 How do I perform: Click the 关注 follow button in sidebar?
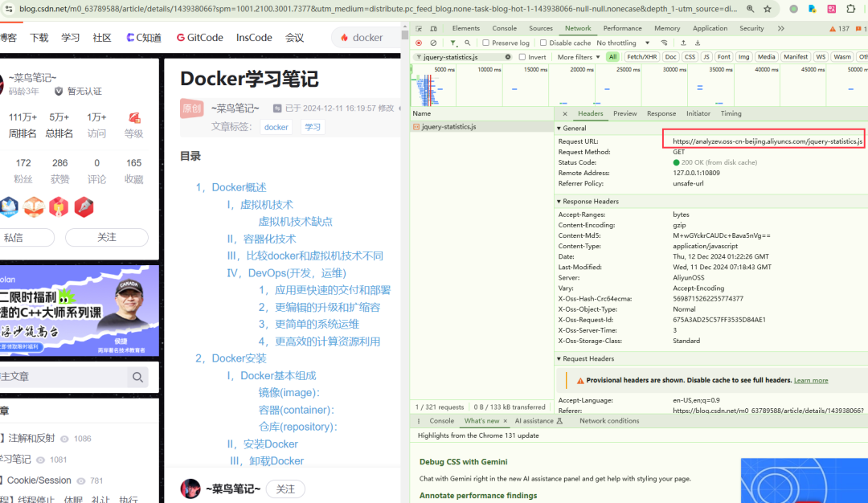tap(106, 237)
